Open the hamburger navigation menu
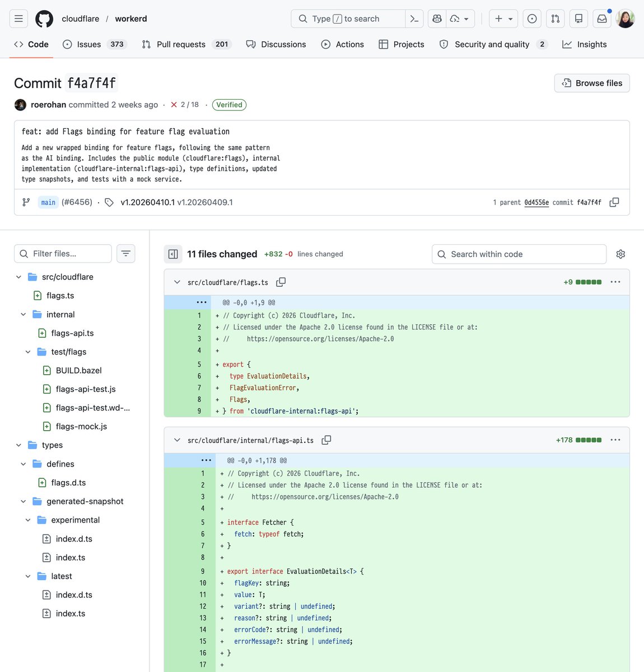 (x=18, y=18)
